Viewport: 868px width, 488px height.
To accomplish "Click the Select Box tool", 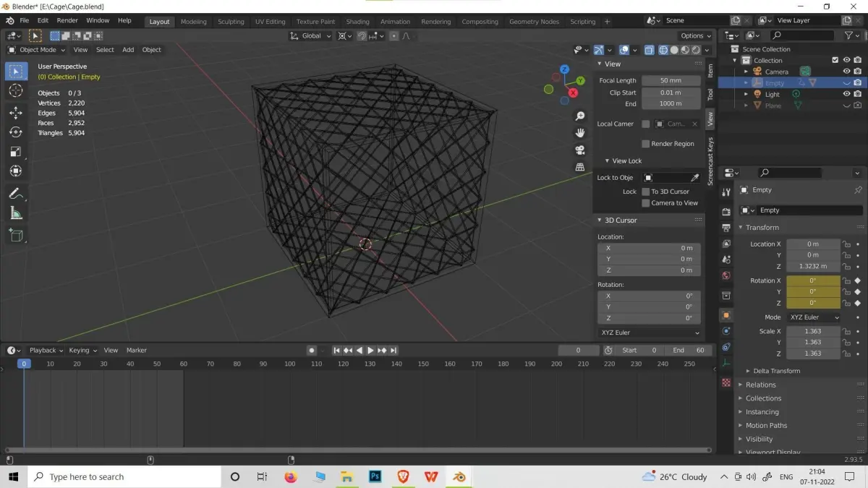I will tap(16, 71).
